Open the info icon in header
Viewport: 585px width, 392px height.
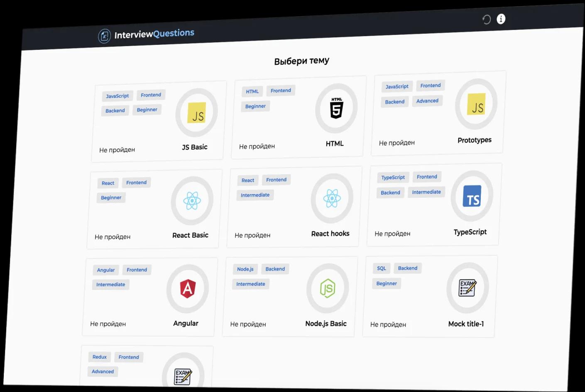coord(501,19)
